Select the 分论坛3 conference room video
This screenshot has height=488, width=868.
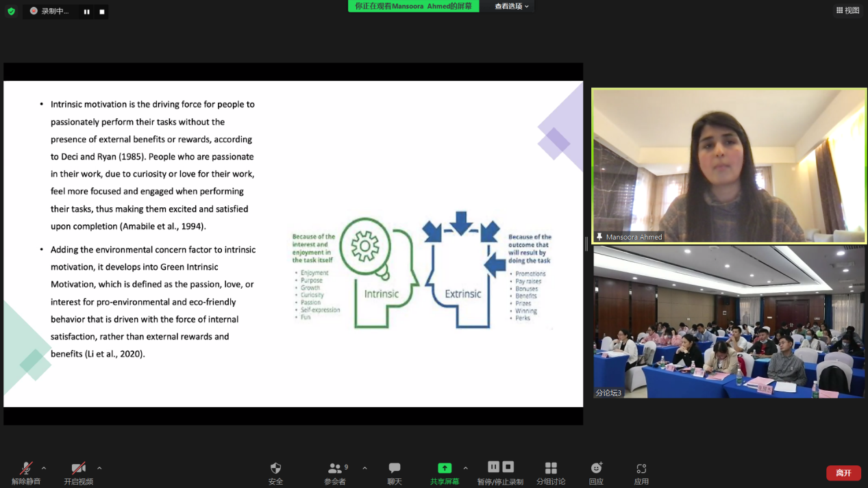(729, 322)
